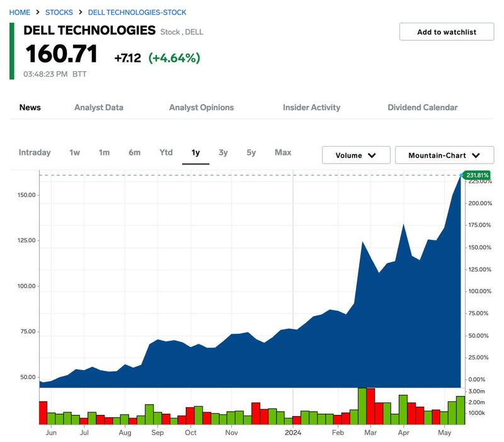This screenshot has width=504, height=442.
Task: Click the 150.00 price axis label
Action: [x=26, y=195]
